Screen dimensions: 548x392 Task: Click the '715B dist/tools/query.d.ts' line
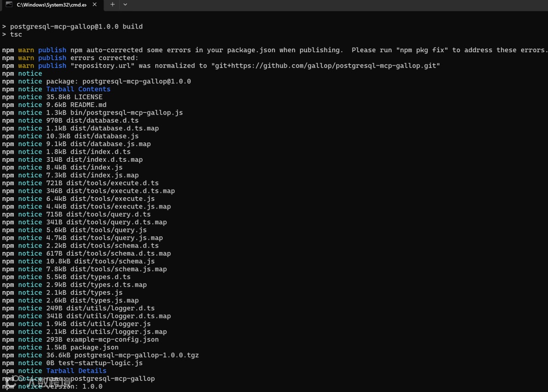77,215
